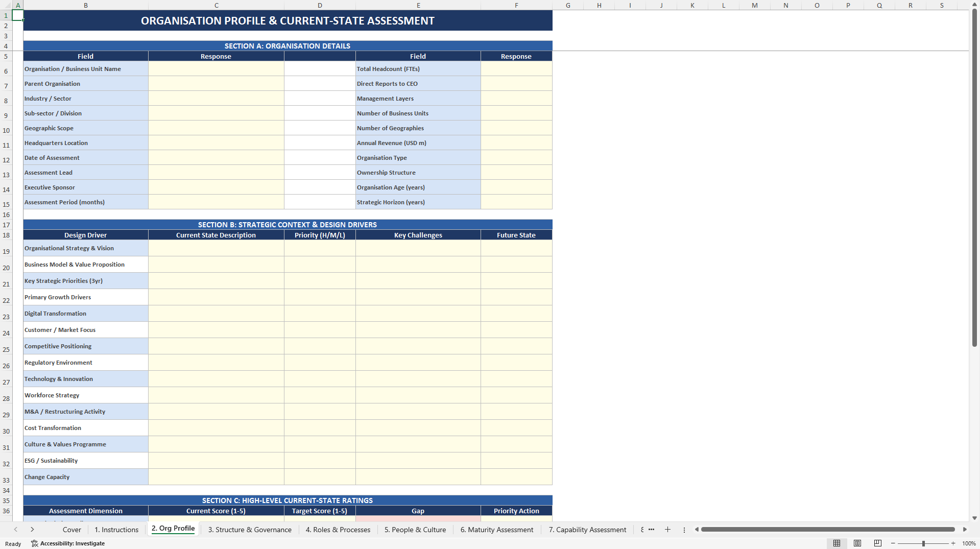980x549 pixels.
Task: Click 'Executive Sponsor' label cell
Action: [86, 187]
